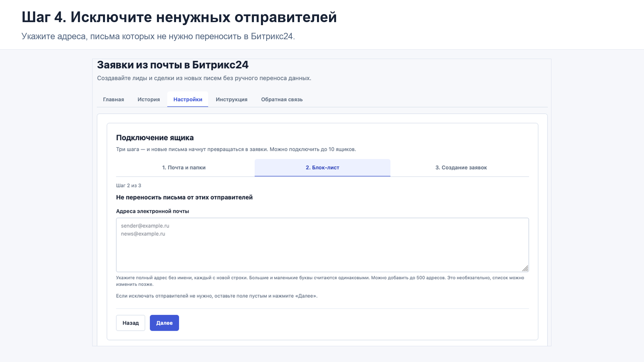The width and height of the screenshot is (644, 362).
Task: Click the heading Подключение ящика
Action: point(155,138)
